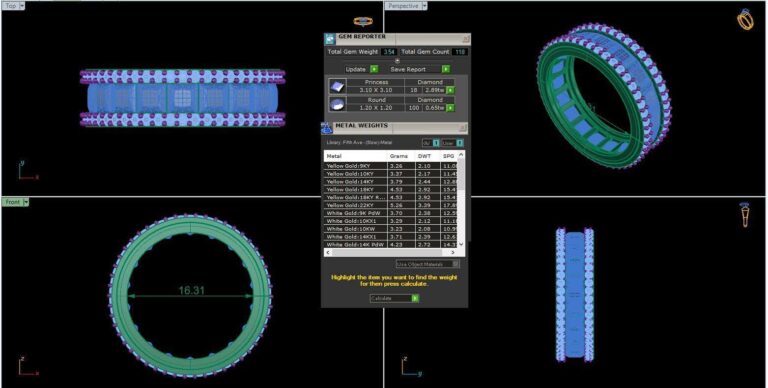Open the Perspective viewport dropdown arrow
Viewport: 768px width, 388px height.
pyautogui.click(x=425, y=6)
